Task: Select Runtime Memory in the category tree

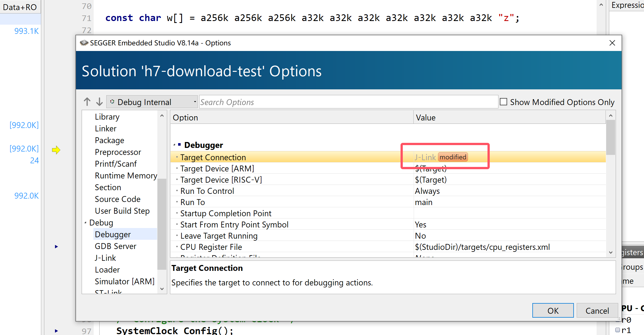Action: [x=126, y=176]
